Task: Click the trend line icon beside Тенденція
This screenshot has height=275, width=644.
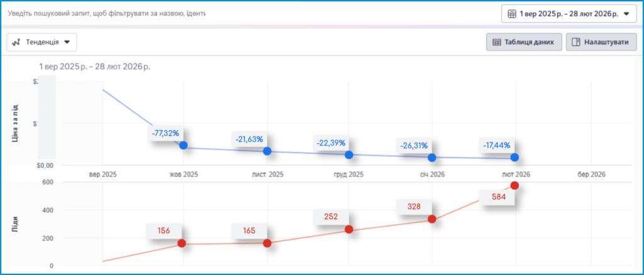Action: [x=17, y=42]
